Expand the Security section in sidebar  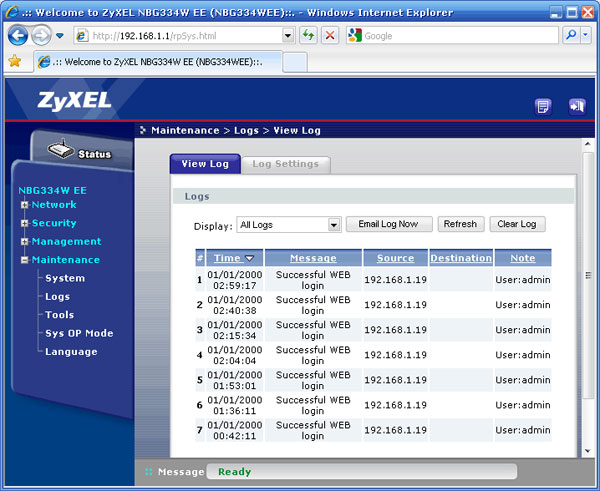24,224
